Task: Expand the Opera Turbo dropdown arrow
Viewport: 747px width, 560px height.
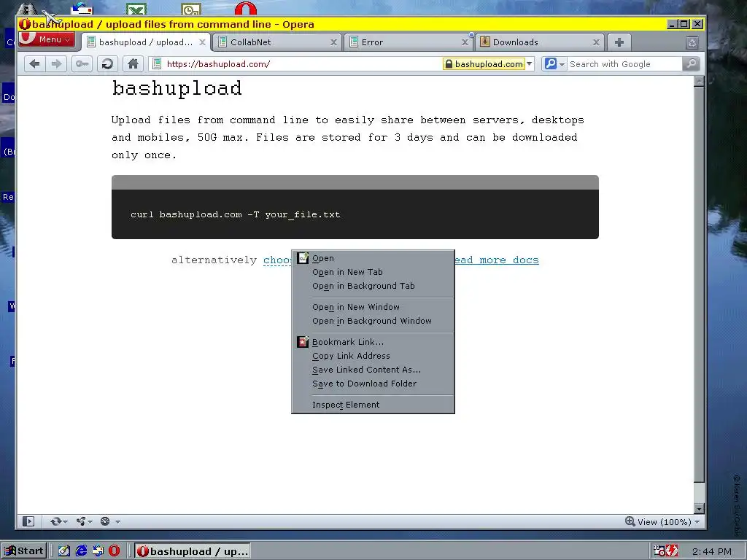Action: pos(117,522)
